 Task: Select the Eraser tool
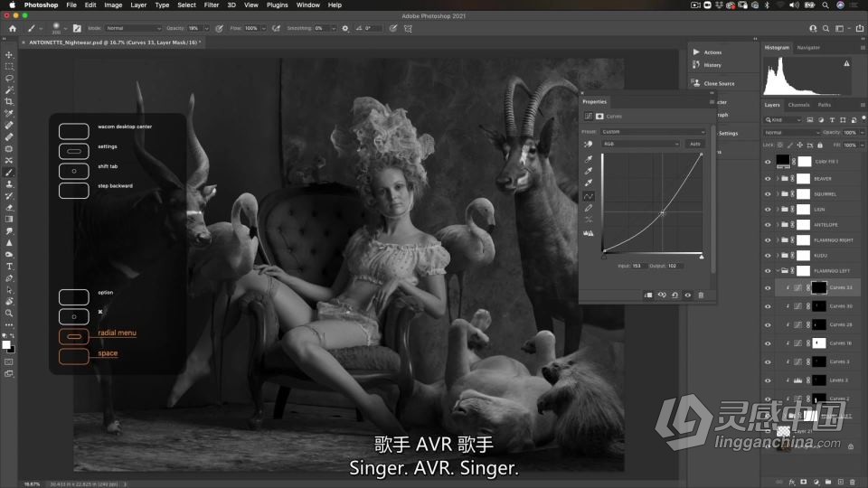click(9, 208)
